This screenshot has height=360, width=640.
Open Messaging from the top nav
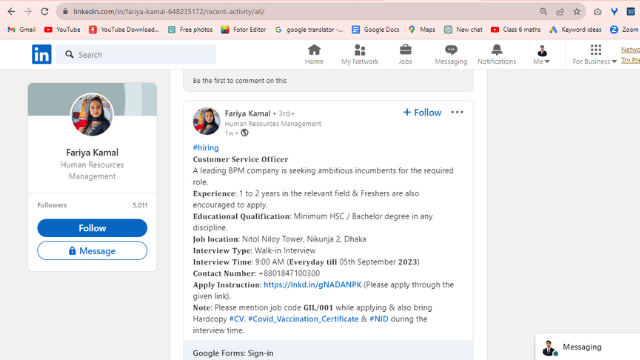point(451,54)
